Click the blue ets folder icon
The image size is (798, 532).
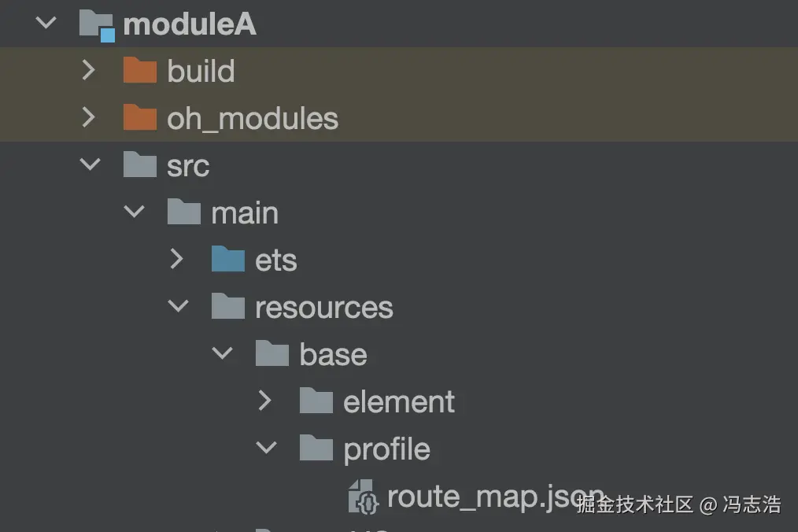pyautogui.click(x=228, y=260)
